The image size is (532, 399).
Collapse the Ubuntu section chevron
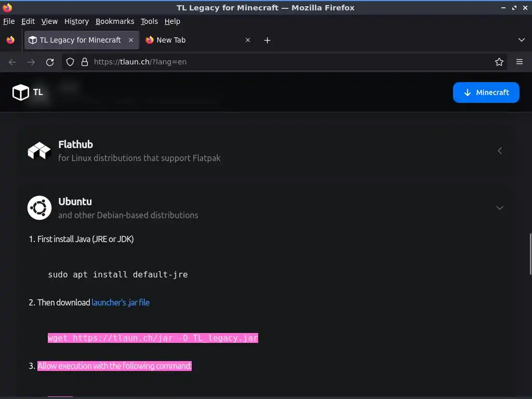click(x=500, y=208)
